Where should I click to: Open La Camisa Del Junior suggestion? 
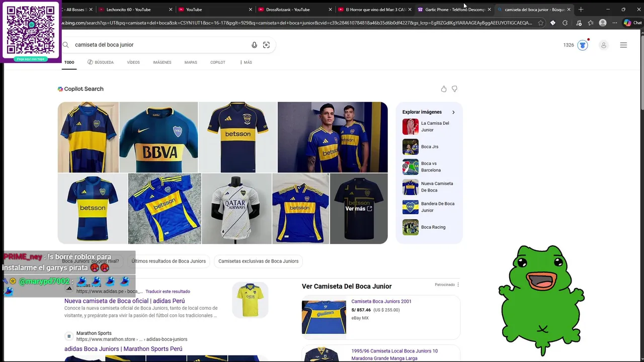coord(429,127)
